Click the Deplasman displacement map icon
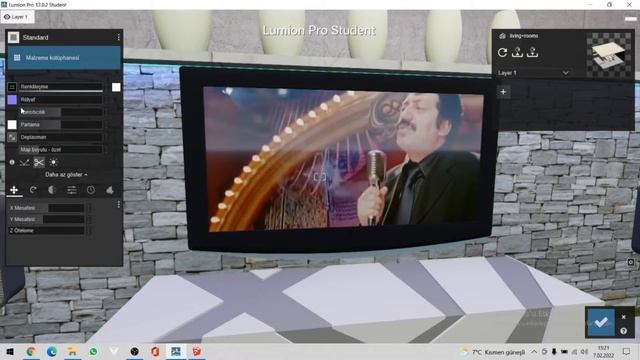 [12, 137]
